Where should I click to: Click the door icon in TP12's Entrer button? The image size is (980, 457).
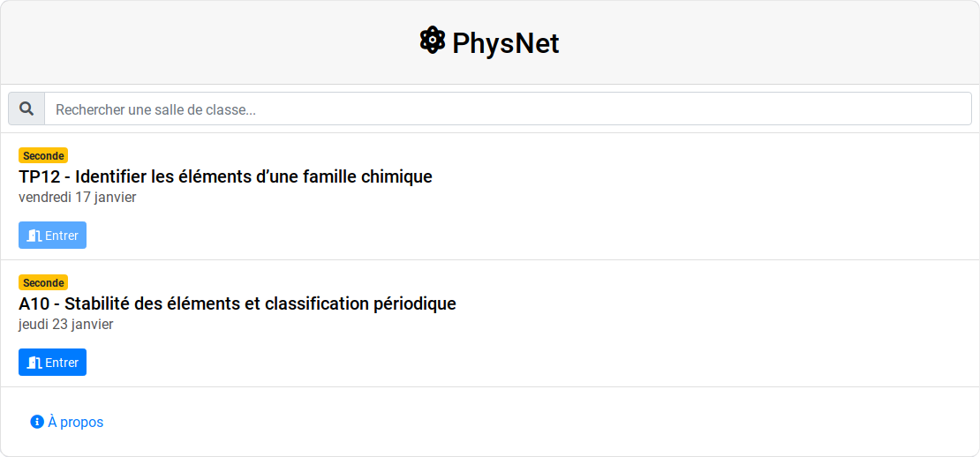[34, 236]
